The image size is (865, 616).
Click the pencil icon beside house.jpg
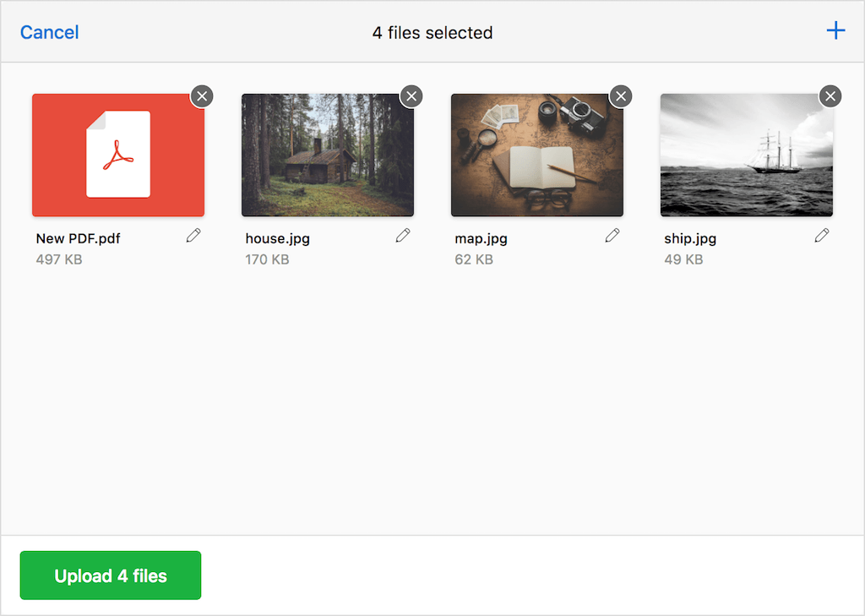[403, 235]
